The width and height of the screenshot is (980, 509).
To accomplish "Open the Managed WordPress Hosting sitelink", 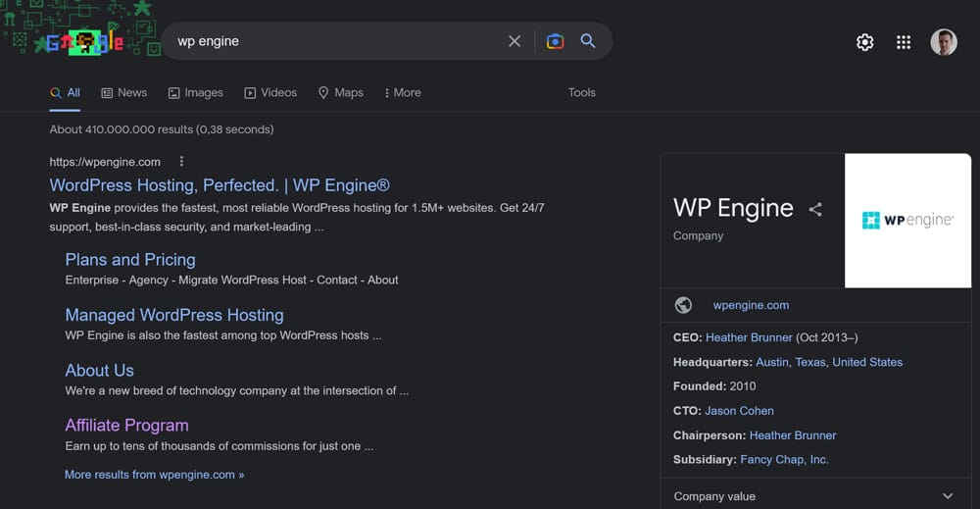I will 174,315.
